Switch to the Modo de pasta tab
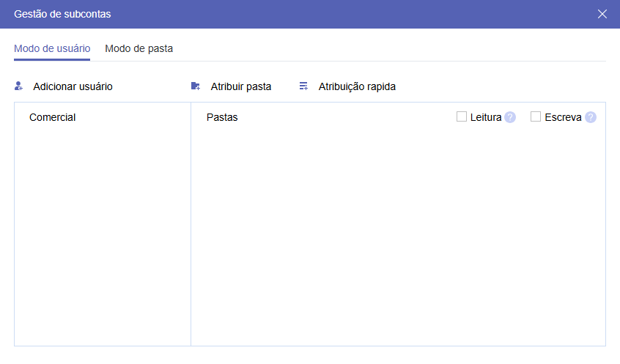 (x=139, y=49)
